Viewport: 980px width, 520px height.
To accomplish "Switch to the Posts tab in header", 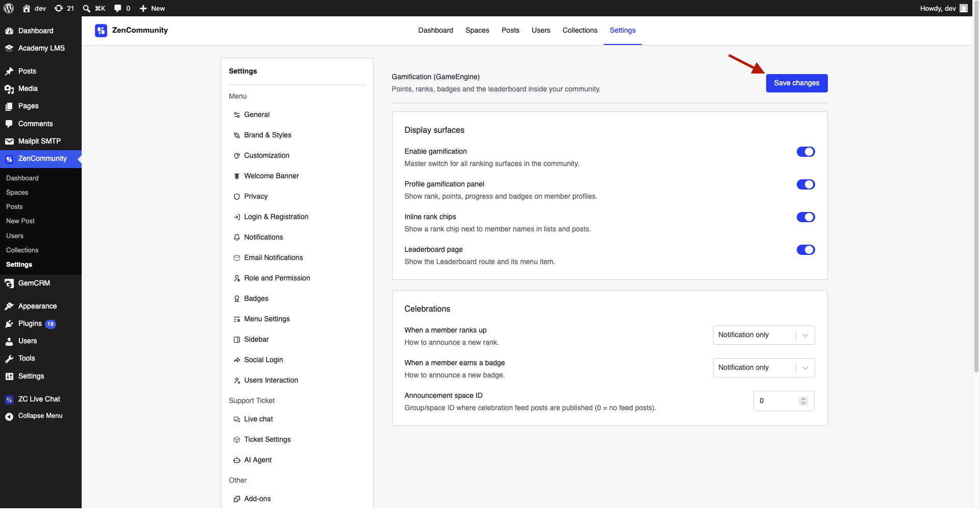I will pos(510,31).
